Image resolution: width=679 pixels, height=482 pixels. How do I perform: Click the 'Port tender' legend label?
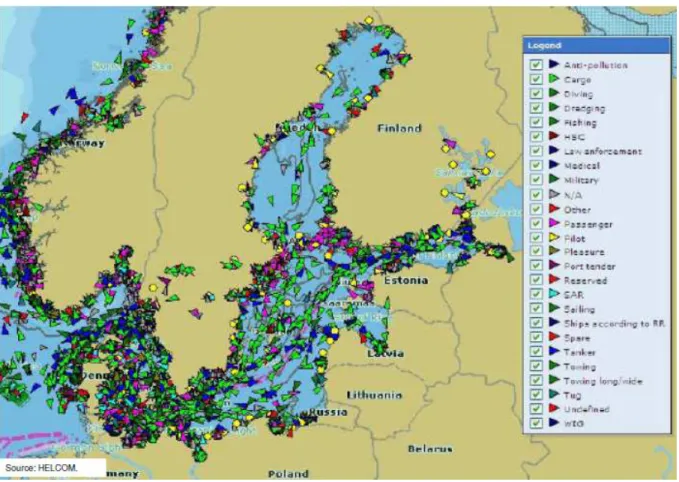pos(589,266)
